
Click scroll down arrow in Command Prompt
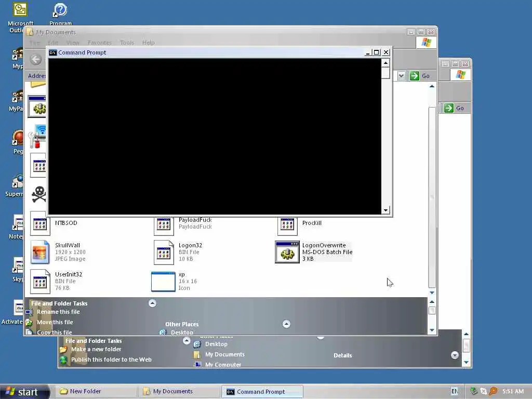click(x=385, y=210)
